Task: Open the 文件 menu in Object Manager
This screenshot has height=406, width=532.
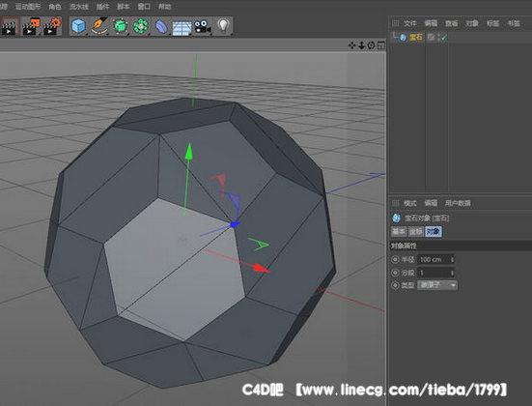Action: point(409,23)
